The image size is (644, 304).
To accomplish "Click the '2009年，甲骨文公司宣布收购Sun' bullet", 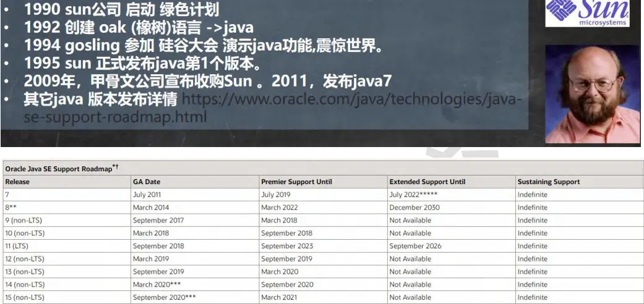I will coord(208,81).
